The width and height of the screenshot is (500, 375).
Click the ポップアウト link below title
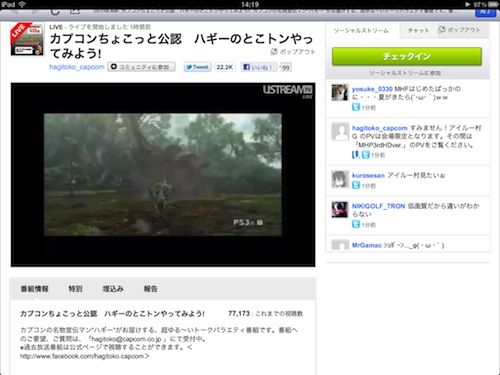(x=297, y=52)
